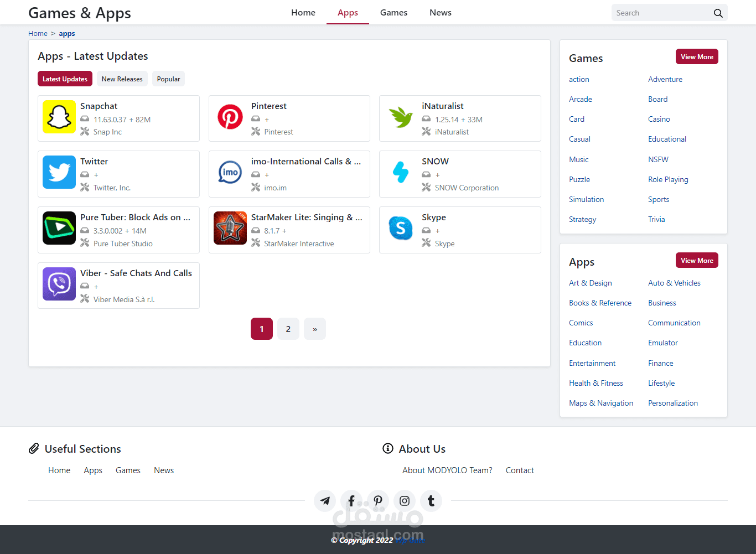The image size is (756, 554).
Task: Open the Skype app icon
Action: coord(401,228)
